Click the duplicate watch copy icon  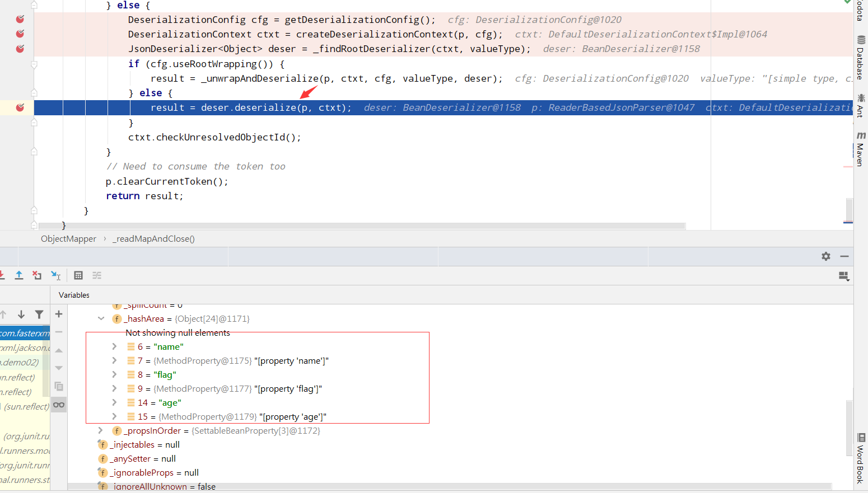click(59, 386)
